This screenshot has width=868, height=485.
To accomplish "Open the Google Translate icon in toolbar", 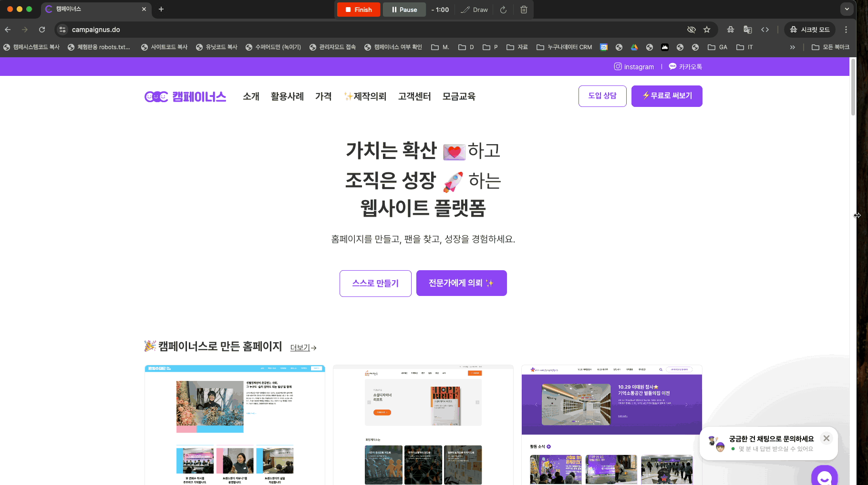I will click(747, 30).
